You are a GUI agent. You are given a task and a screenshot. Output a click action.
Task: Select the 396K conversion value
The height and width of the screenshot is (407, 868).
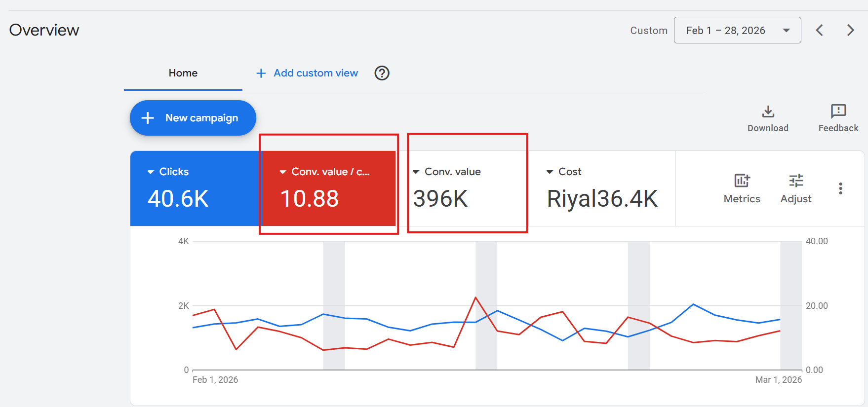click(440, 199)
